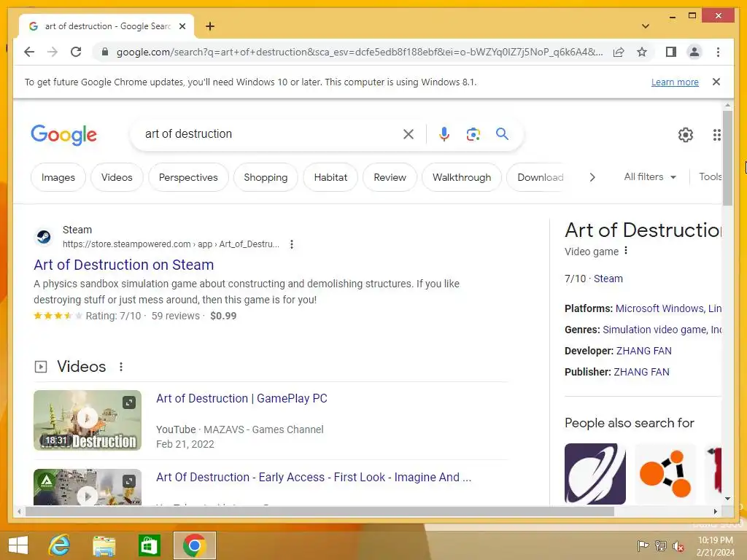Open Chrome profile avatar

click(694, 52)
